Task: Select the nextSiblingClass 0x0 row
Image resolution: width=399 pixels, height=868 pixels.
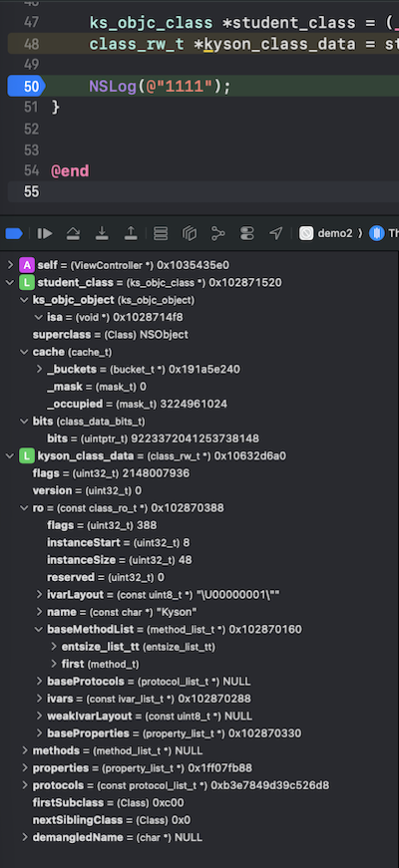Action: pos(112,820)
